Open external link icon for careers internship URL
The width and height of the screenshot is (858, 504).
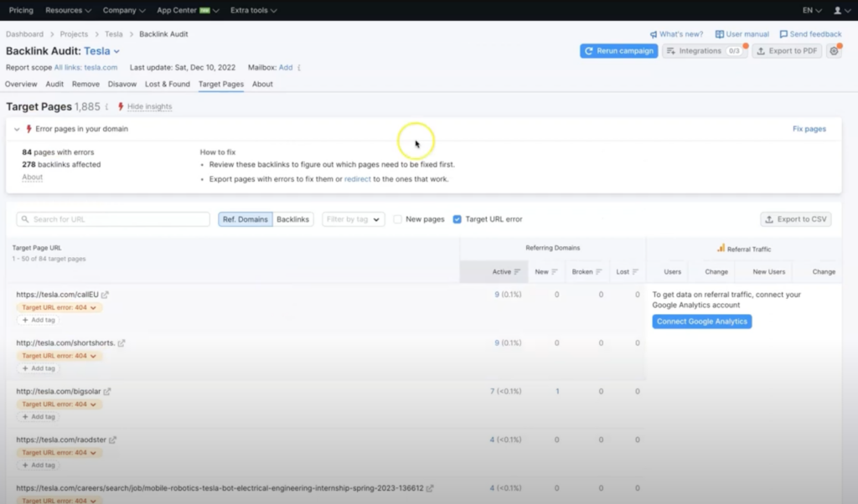point(430,488)
